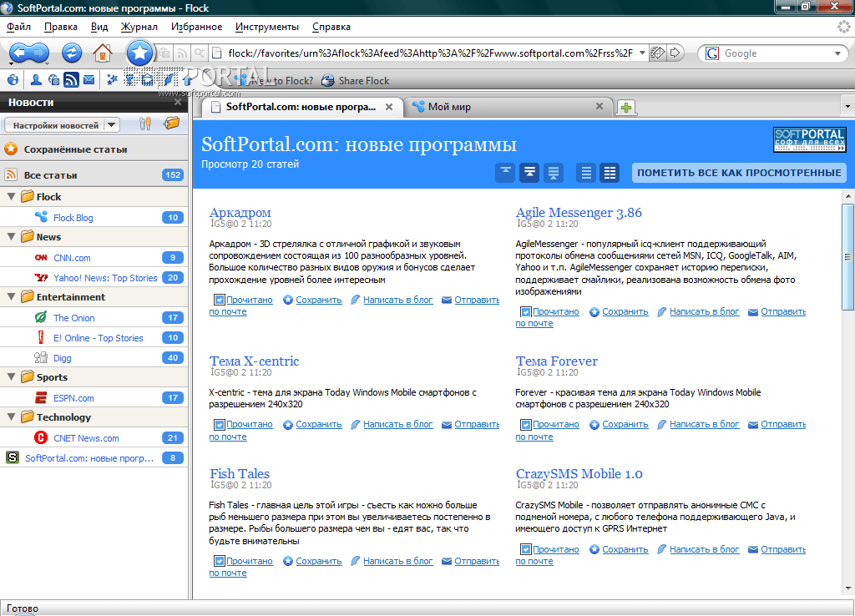
Task: Tick the read checkbox for Тема X-centric
Action: click(x=220, y=425)
